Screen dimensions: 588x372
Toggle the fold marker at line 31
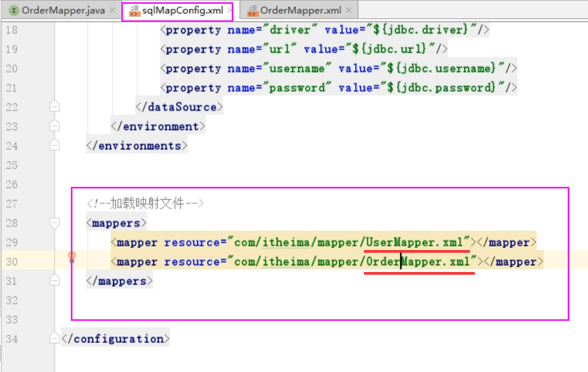click(x=54, y=280)
